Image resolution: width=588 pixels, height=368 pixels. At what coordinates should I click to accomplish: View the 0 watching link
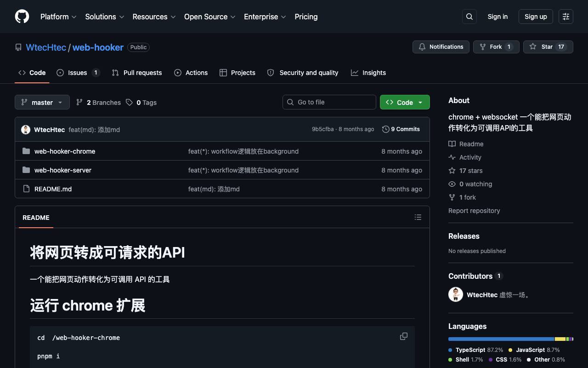tap(470, 184)
